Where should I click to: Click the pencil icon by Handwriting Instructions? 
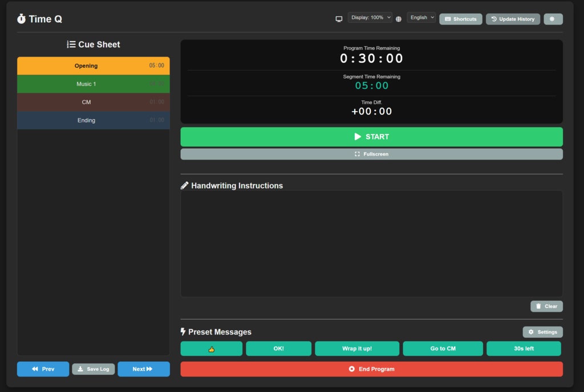[x=184, y=186]
